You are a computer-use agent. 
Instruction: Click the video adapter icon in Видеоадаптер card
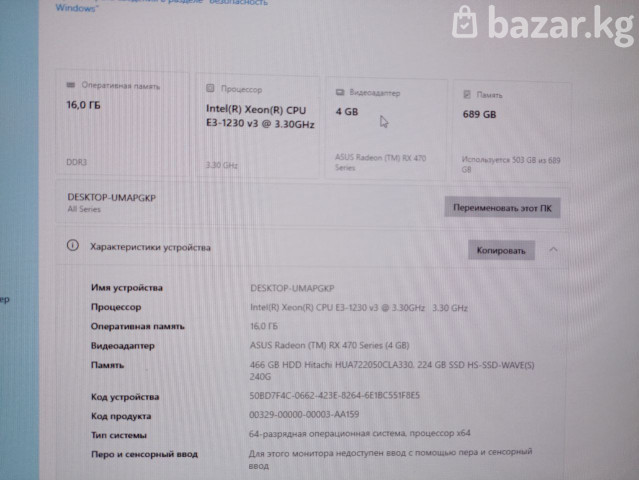340,92
